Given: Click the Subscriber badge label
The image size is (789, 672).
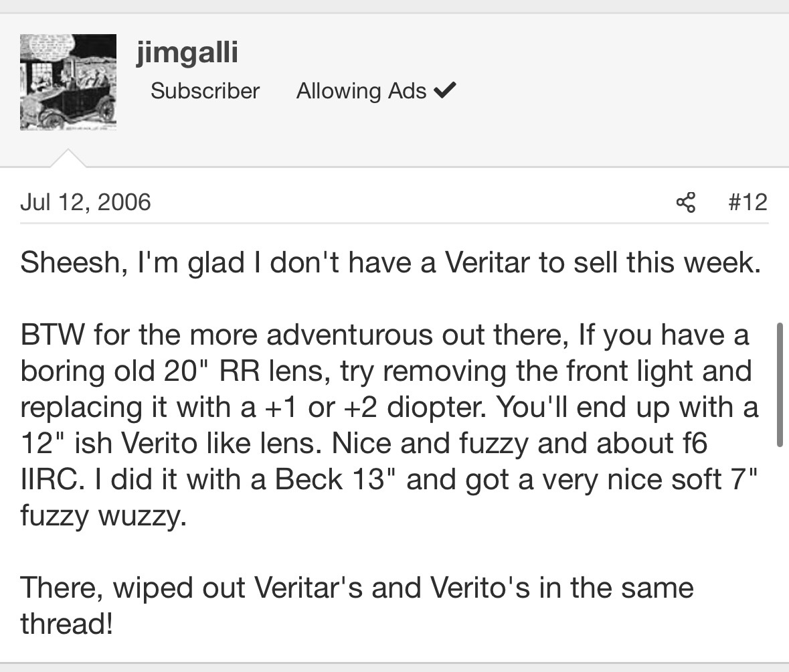Looking at the screenshot, I should 205,90.
